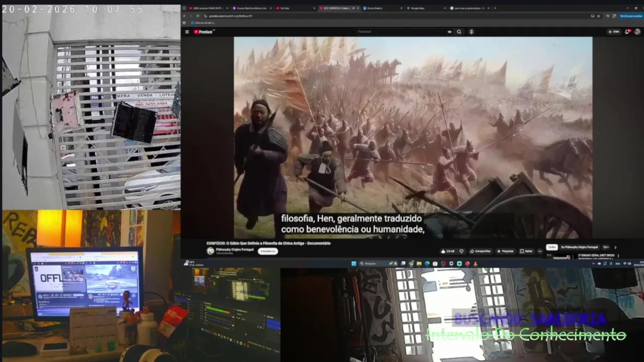Reload the page with browser refresh icon
The image size is (644, 362).
pyautogui.click(x=198, y=16)
